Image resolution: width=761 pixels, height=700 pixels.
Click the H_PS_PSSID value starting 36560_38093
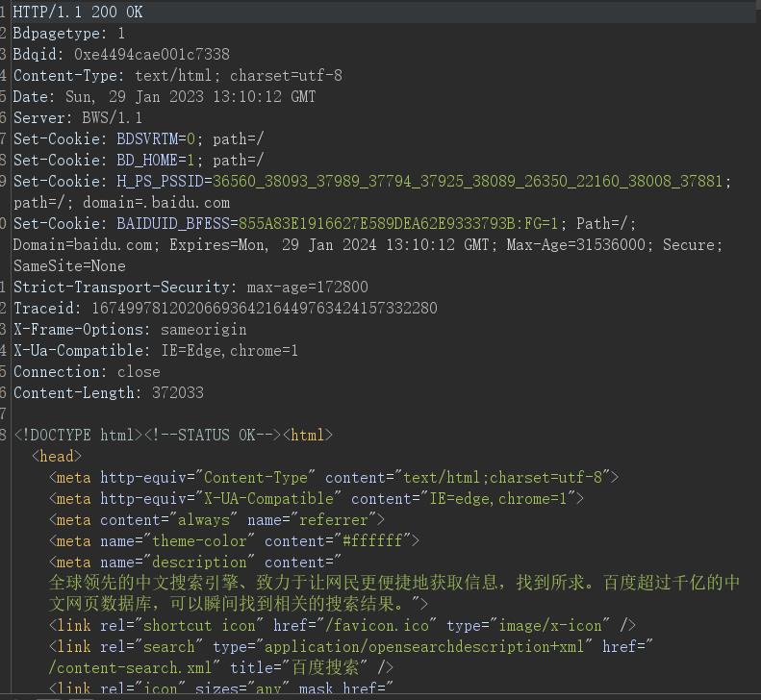point(468,182)
